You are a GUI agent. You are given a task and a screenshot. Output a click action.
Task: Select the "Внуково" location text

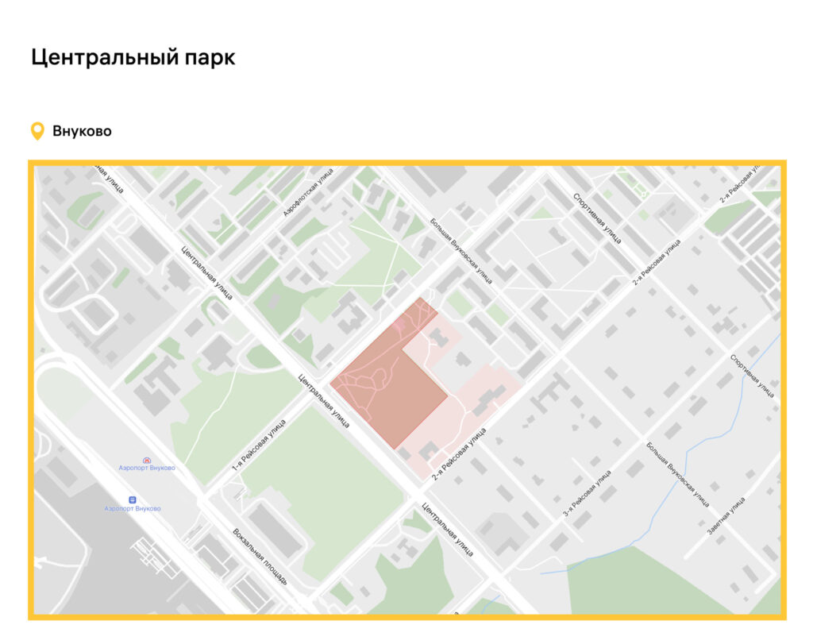[82, 131]
